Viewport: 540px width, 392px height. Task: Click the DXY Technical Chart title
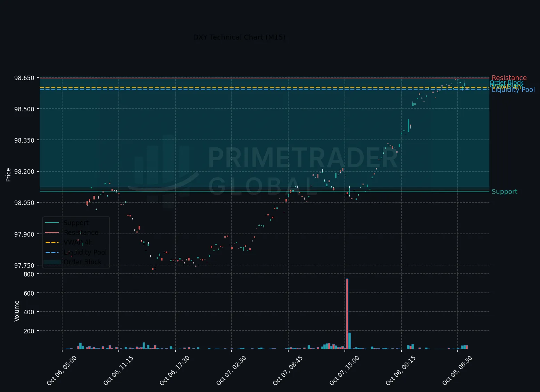coord(239,37)
